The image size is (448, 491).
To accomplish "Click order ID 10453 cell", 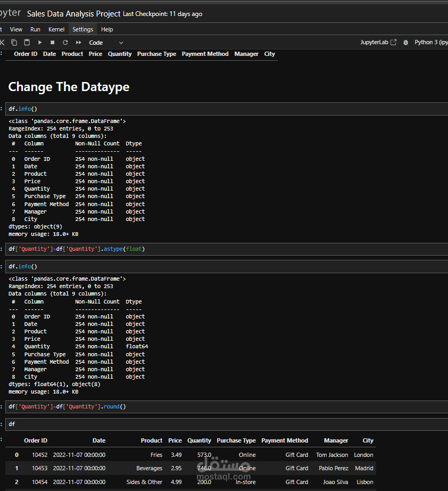I will coord(40,468).
